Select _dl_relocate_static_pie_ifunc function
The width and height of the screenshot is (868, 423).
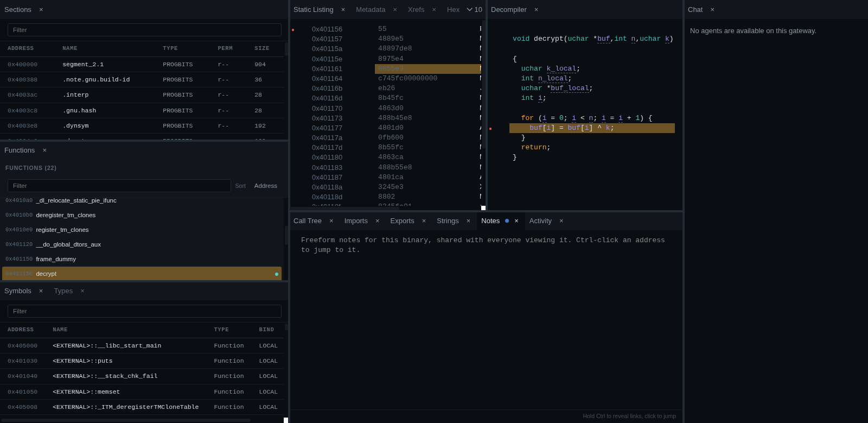pos(142,201)
